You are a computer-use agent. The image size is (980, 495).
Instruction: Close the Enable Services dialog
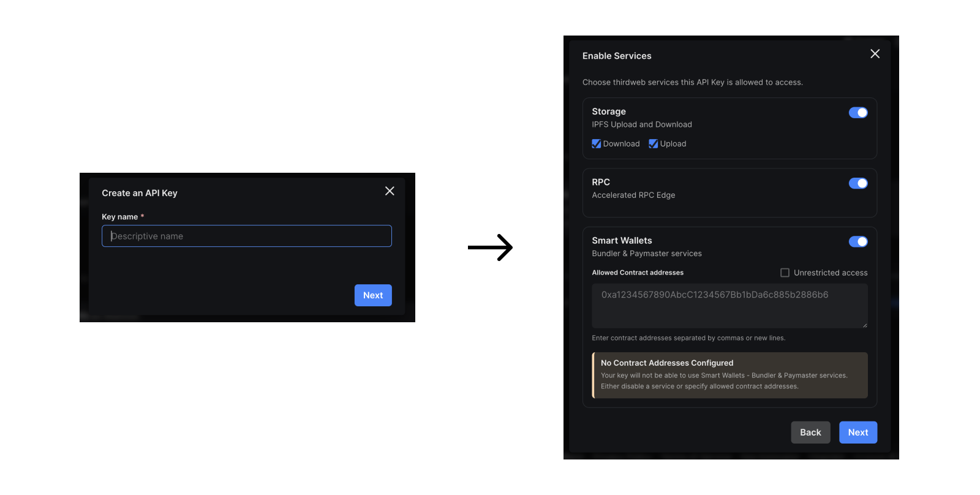875,54
